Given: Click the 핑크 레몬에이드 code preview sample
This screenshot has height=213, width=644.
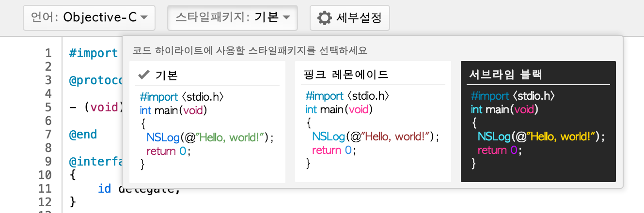Looking at the screenshot, I should tap(373, 130).
